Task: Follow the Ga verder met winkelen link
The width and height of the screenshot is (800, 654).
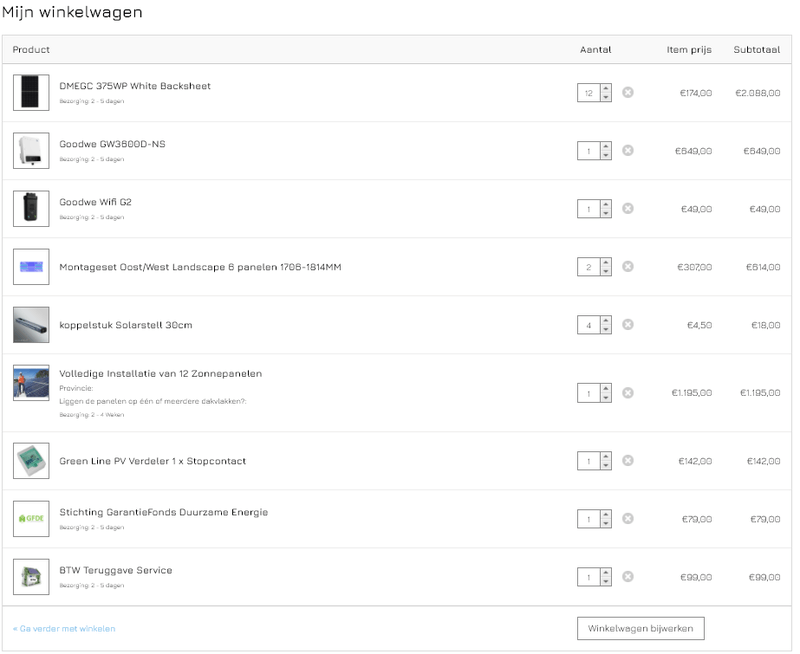Action: (64, 628)
